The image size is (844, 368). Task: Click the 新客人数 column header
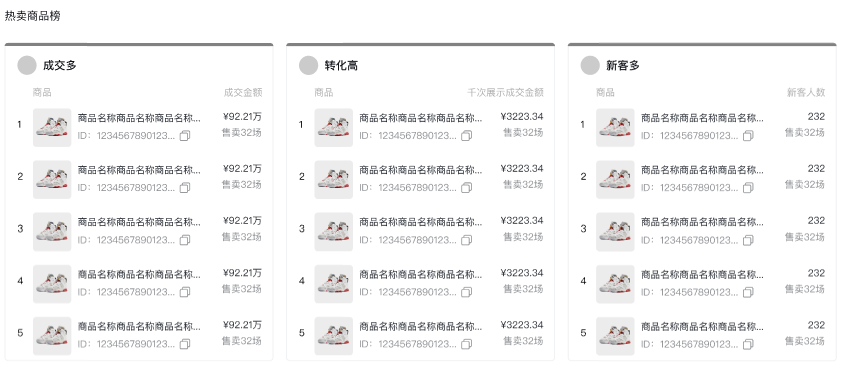point(806,93)
